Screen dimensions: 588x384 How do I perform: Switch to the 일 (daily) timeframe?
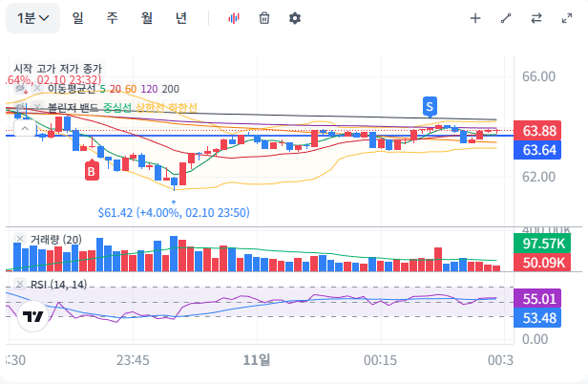76,18
